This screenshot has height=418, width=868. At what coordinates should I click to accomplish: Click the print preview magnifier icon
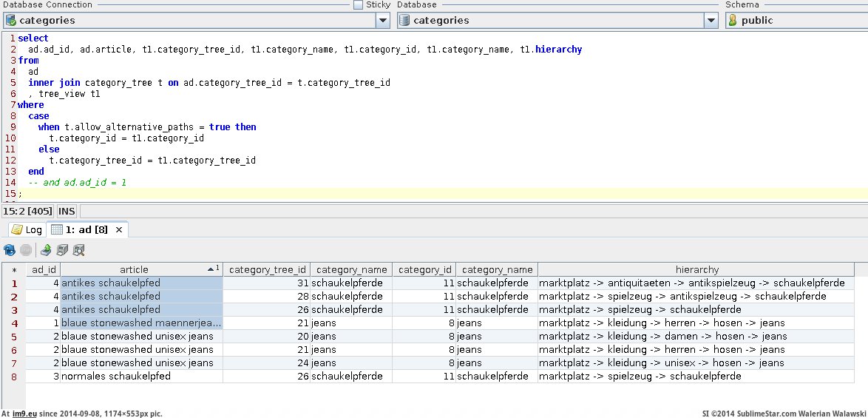(x=79, y=250)
